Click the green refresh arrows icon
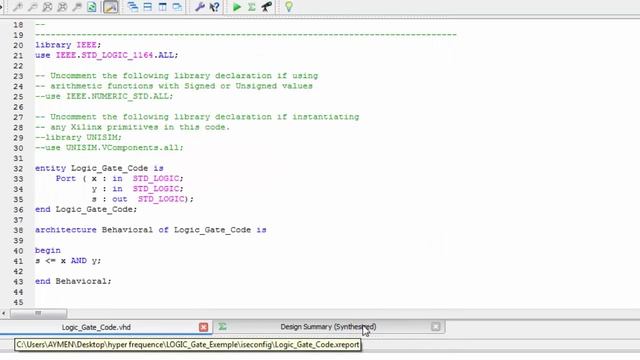 pos(91,7)
